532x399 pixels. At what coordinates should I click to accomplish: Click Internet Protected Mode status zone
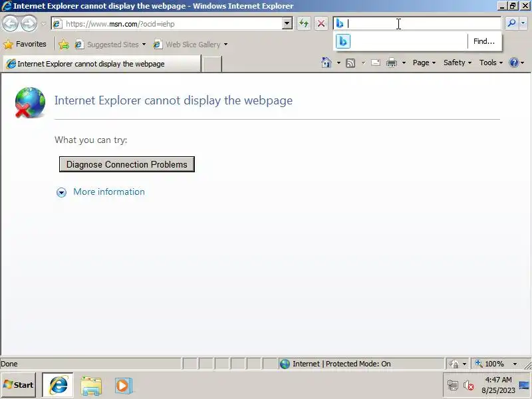click(x=361, y=364)
